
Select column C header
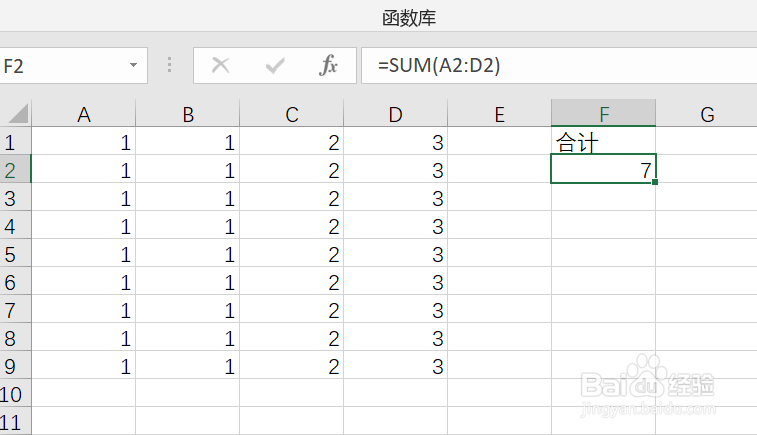(292, 114)
